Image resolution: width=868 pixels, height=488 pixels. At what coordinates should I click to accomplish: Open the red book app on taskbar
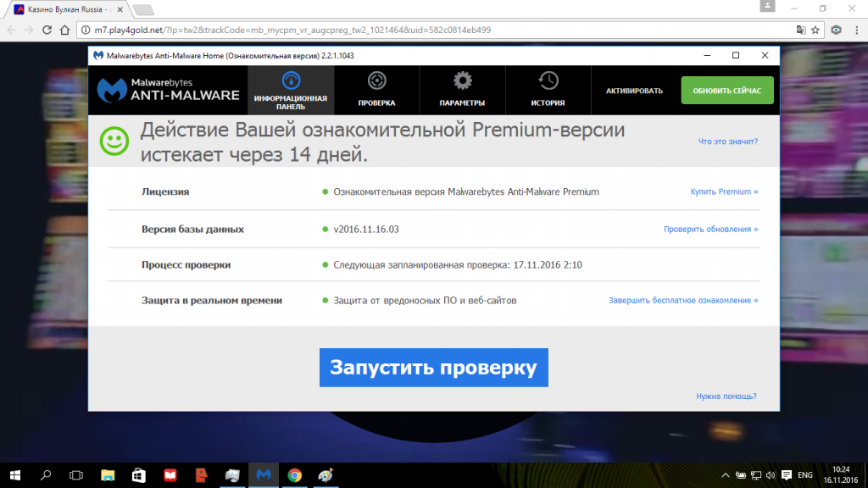[x=170, y=475]
